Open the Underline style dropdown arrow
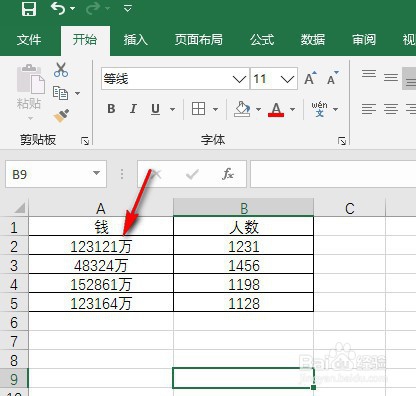The width and height of the screenshot is (416, 396). 172,109
